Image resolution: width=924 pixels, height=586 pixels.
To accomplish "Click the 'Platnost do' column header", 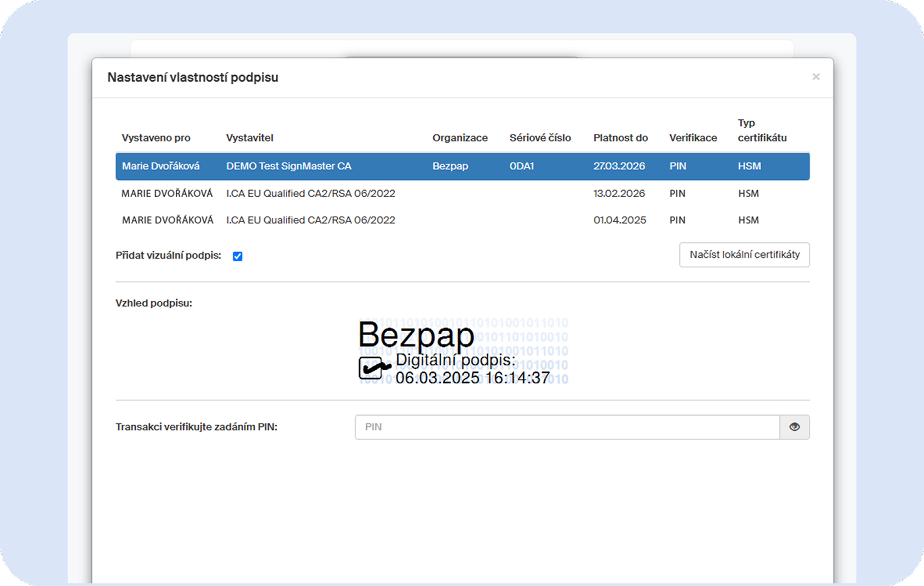I will [620, 138].
